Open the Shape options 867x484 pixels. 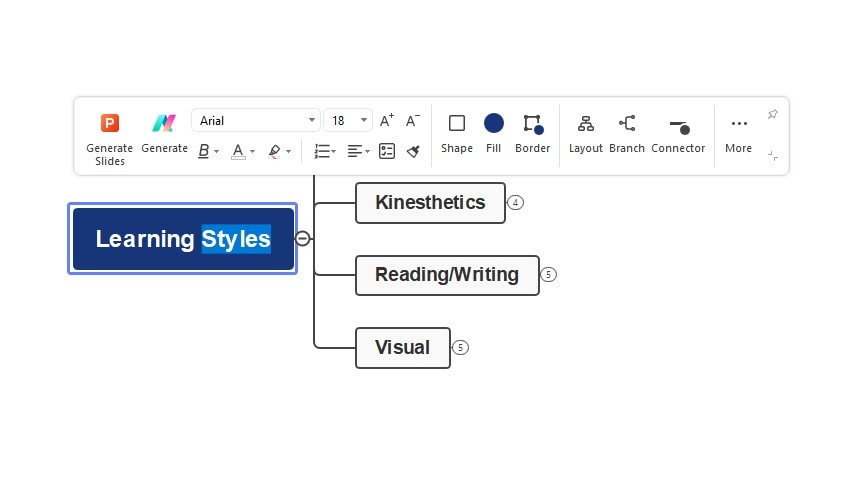pos(457,133)
